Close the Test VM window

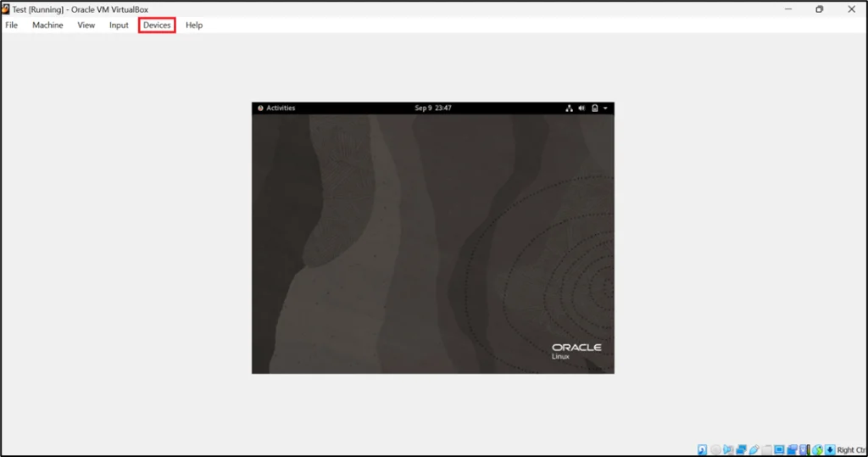[851, 8]
